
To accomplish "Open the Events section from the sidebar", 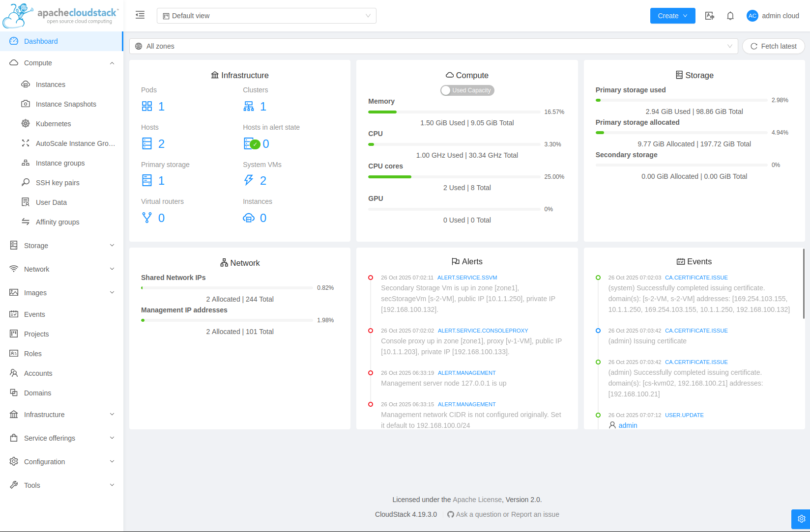I will (34, 314).
